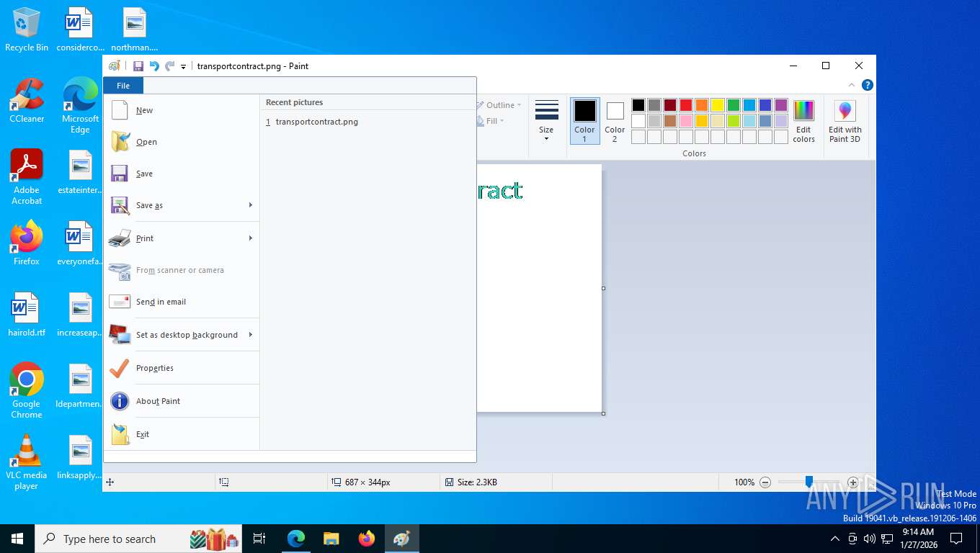Screen dimensions: 980x553
Task: Click the Save floppy disk icon in File menu
Action: pos(120,174)
